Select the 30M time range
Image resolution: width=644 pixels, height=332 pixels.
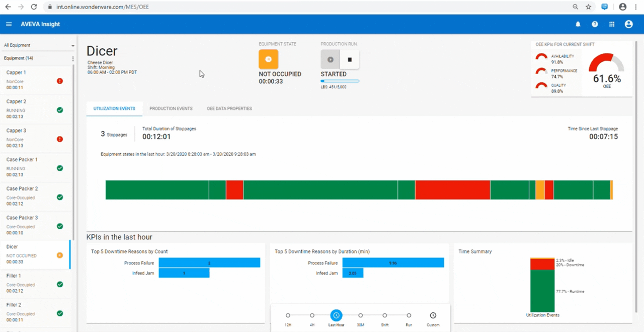pos(360,315)
